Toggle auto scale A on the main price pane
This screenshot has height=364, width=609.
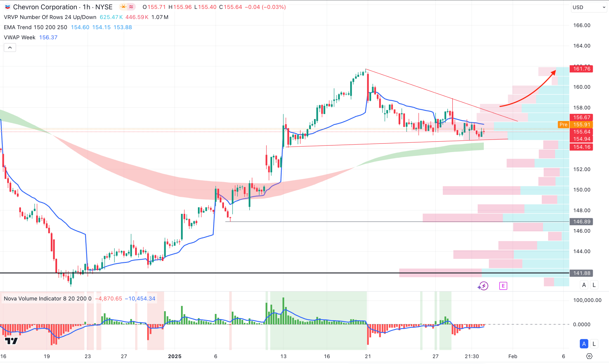click(584, 285)
